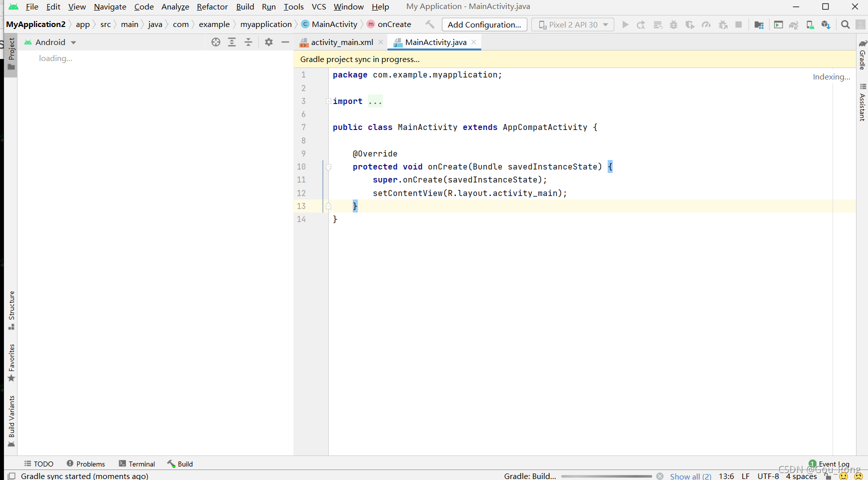Screen dimensions: 868x480
Task: Open the File menu
Action: pos(32,6)
